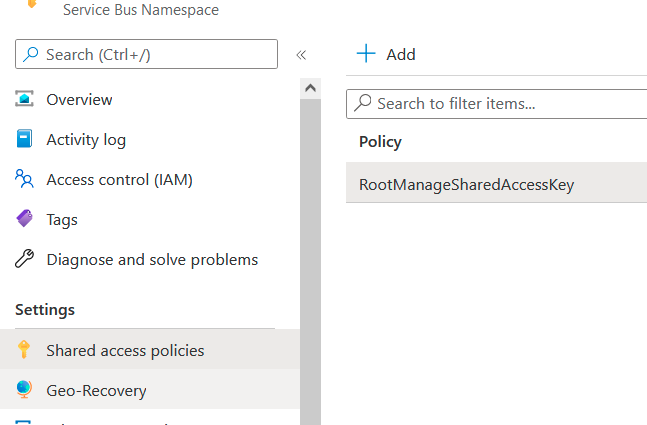Click the Shared access policies key icon
This screenshot has height=425, width=647.
25,350
